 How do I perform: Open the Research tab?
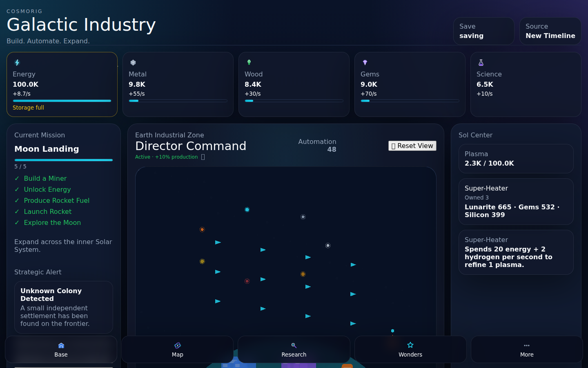pos(294,350)
